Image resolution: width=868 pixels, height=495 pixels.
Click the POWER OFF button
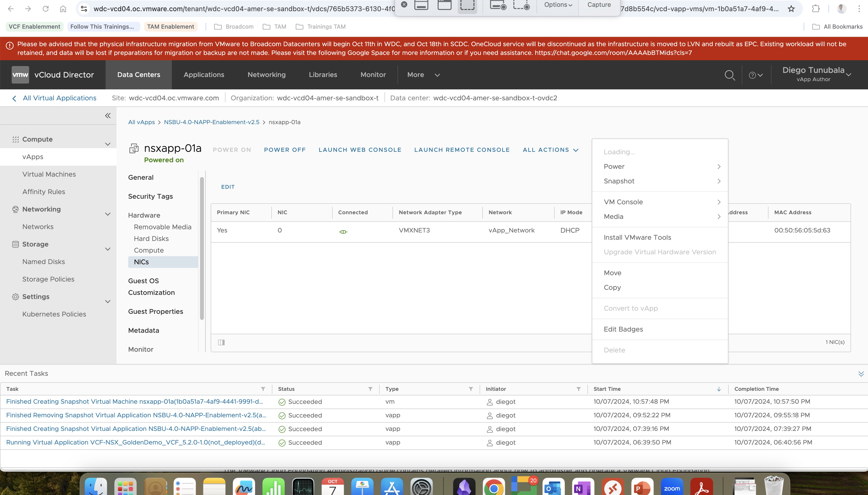click(285, 150)
